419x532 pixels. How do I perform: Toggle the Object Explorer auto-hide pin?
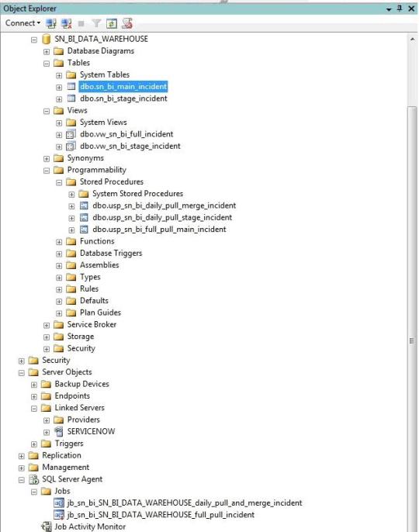[x=400, y=8]
